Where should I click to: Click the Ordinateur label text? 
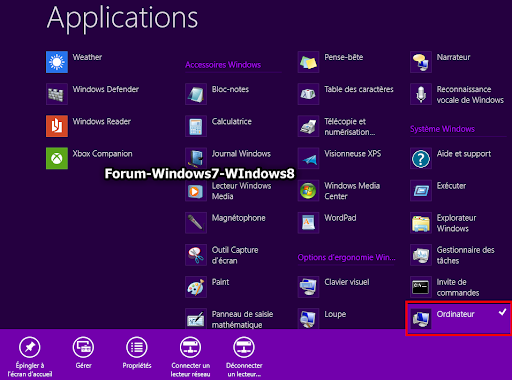(x=455, y=314)
